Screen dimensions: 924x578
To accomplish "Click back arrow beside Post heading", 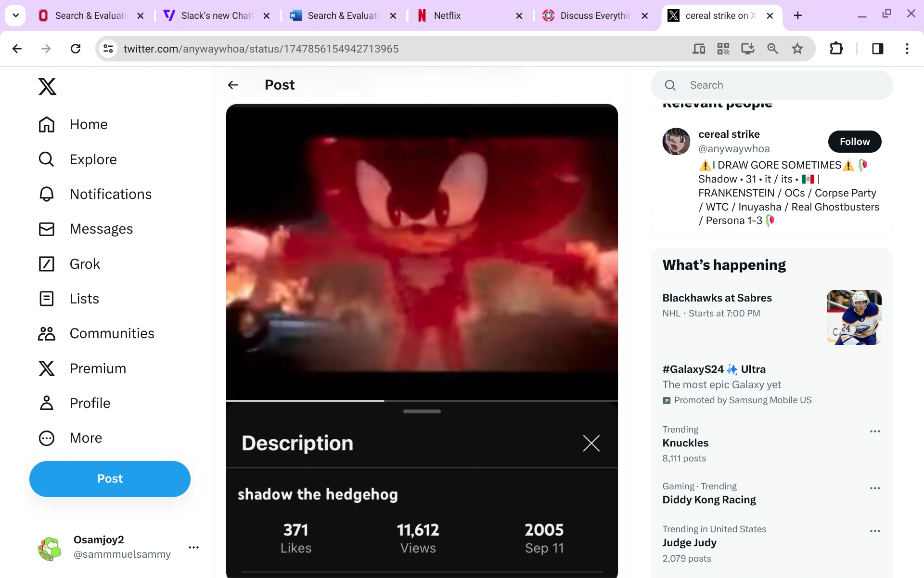I will click(233, 85).
